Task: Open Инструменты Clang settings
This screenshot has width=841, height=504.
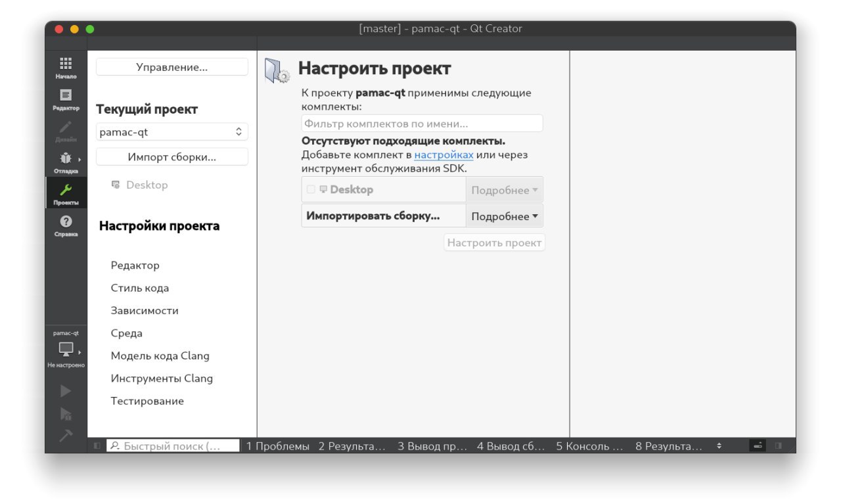Action: [x=162, y=378]
